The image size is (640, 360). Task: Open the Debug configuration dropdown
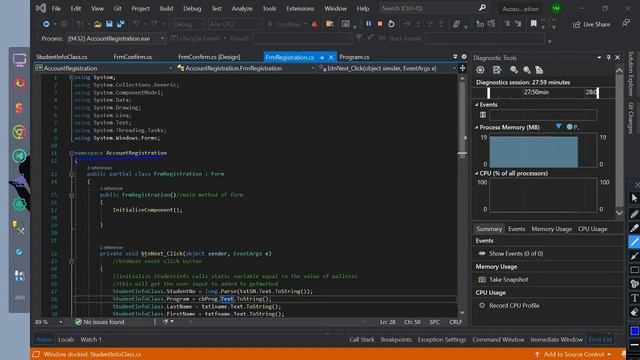coord(188,24)
